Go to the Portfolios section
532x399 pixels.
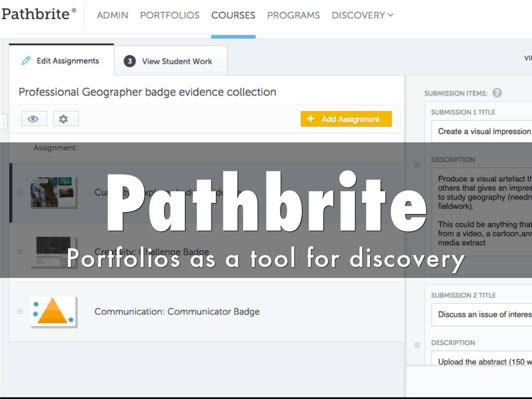tap(169, 16)
